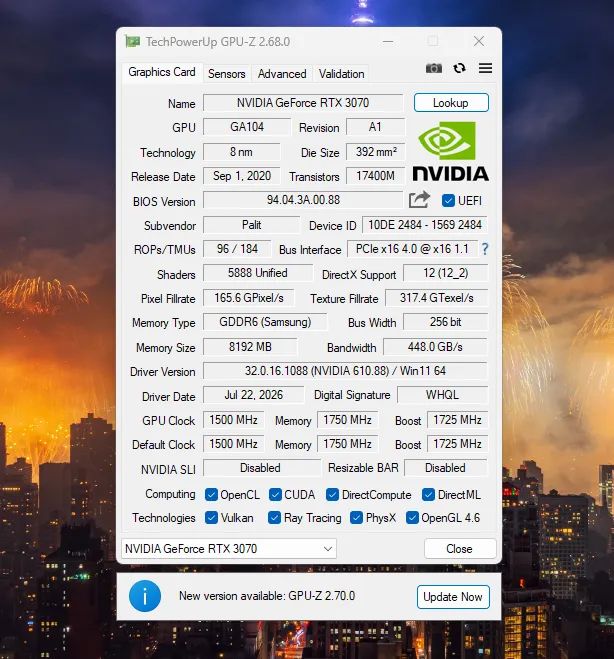Take a screenshot with the camera icon
The height and width of the screenshot is (659, 614).
click(x=434, y=68)
